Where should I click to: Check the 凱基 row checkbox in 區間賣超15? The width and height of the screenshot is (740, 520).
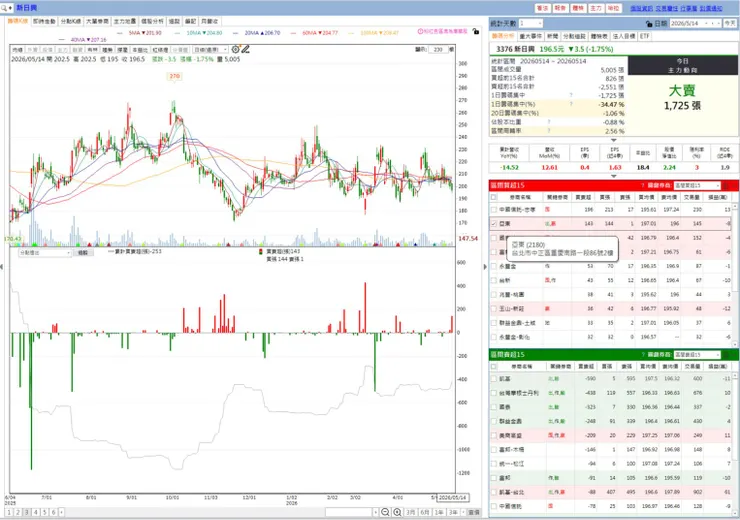494,378
